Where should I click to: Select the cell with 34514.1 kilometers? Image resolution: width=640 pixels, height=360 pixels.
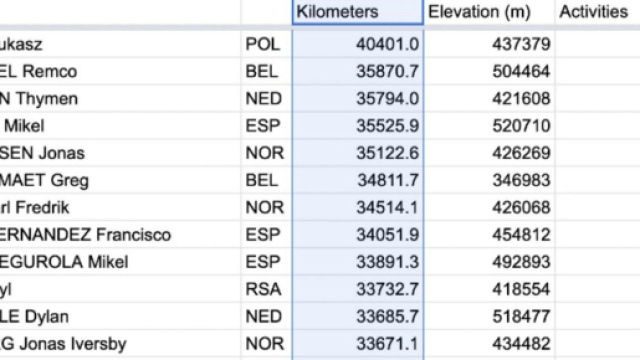[x=358, y=208]
